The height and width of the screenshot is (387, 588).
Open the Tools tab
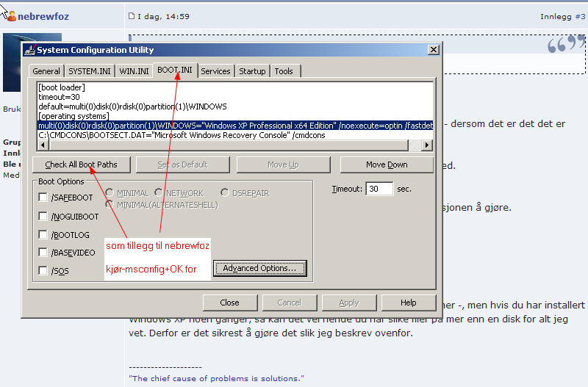pyautogui.click(x=284, y=71)
